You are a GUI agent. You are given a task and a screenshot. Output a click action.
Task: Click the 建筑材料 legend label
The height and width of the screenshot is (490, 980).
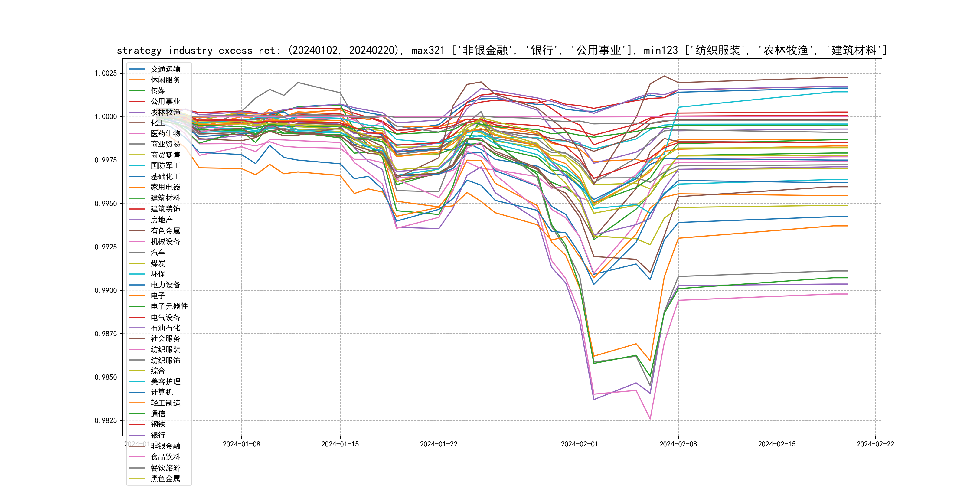point(165,198)
